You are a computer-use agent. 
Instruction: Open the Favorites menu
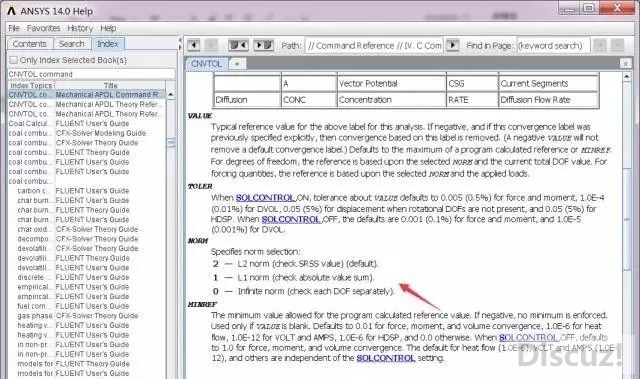43,28
